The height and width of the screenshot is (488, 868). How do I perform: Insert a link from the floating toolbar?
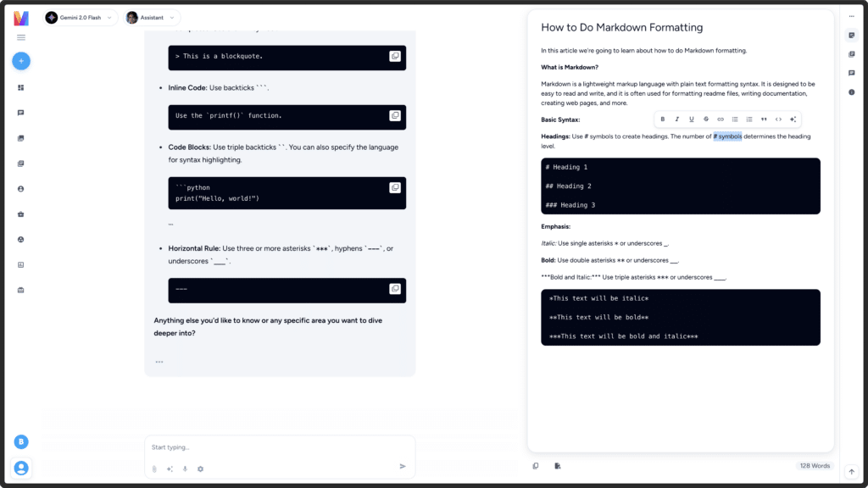coord(721,119)
